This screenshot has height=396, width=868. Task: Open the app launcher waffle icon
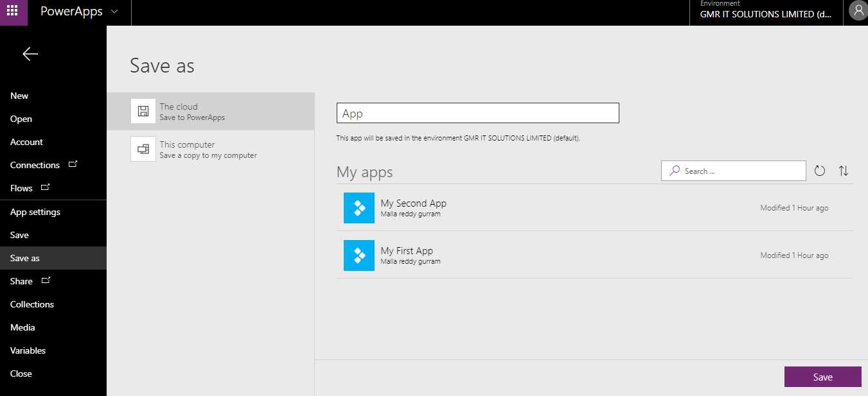(13, 11)
